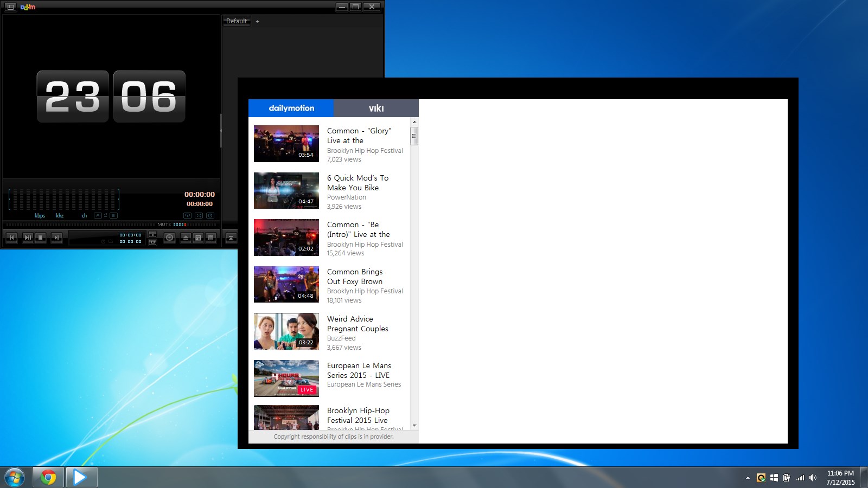The width and height of the screenshot is (868, 488).
Task: Collapse the player with bottom-right arrow button
Action: (x=231, y=237)
